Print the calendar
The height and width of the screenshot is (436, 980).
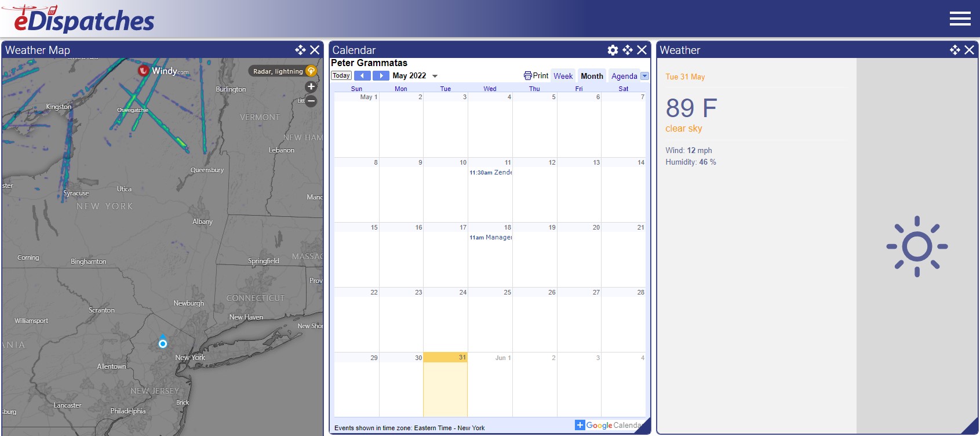pos(536,75)
